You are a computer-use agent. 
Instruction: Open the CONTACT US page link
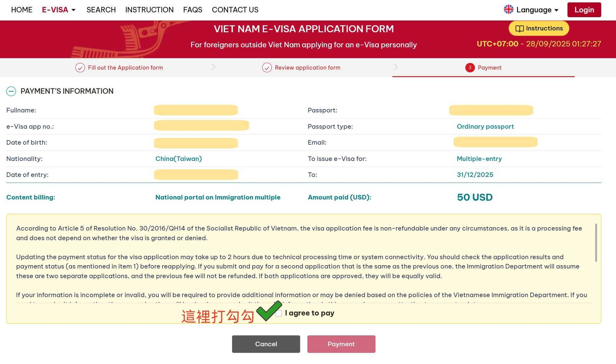pos(235,10)
